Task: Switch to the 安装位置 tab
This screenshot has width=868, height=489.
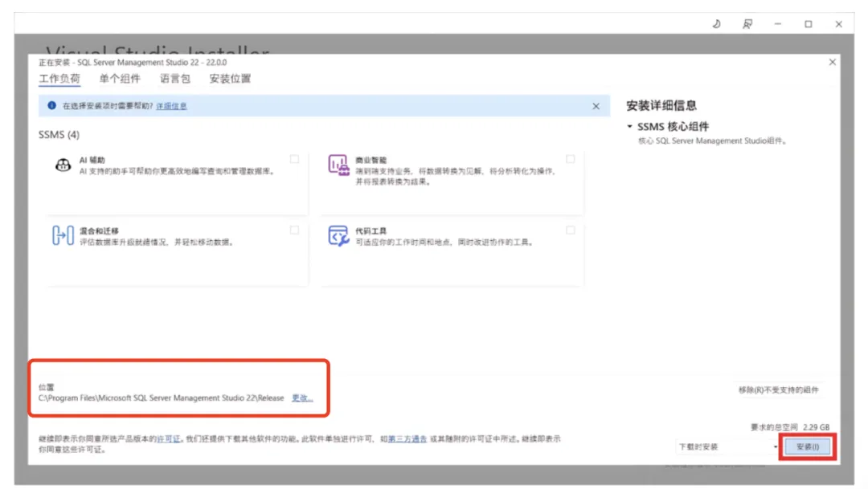Action: 230,79
